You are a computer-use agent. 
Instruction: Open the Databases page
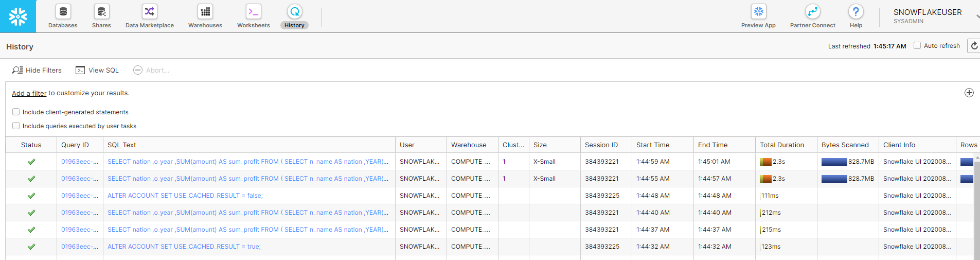click(63, 16)
